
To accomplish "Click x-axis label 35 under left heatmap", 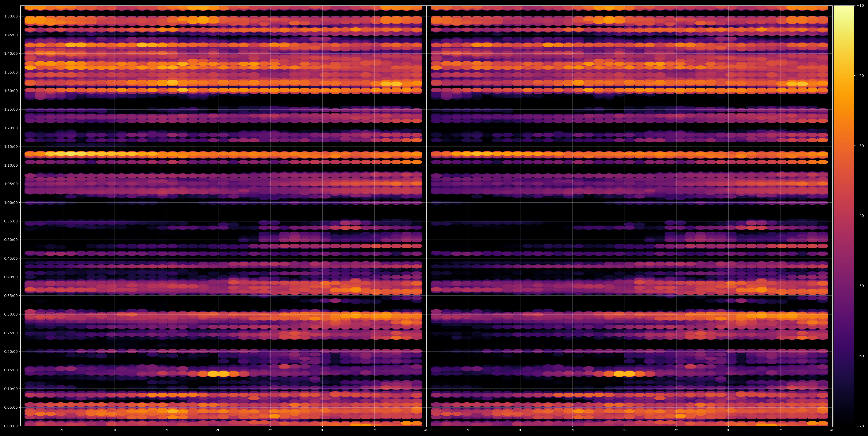I will pyautogui.click(x=374, y=430).
